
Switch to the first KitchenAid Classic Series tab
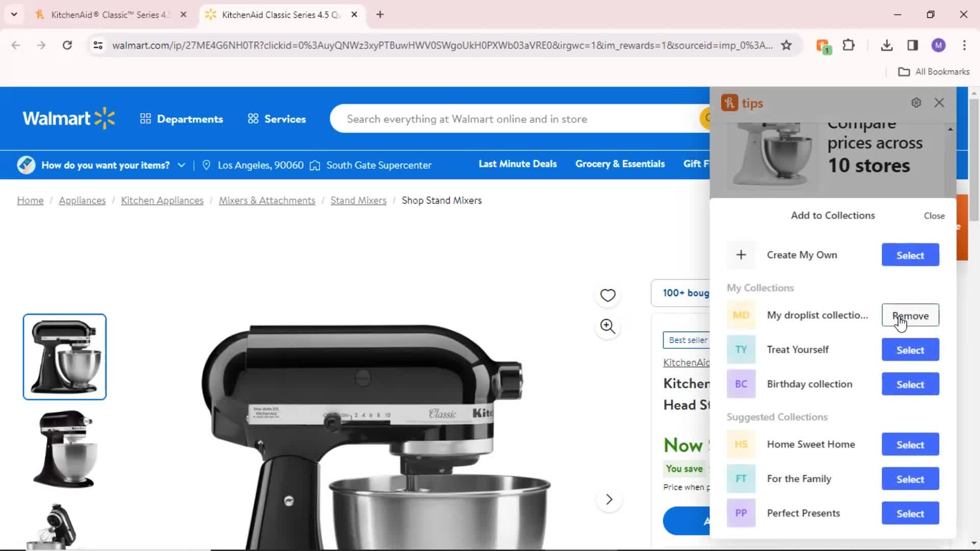pyautogui.click(x=110, y=15)
